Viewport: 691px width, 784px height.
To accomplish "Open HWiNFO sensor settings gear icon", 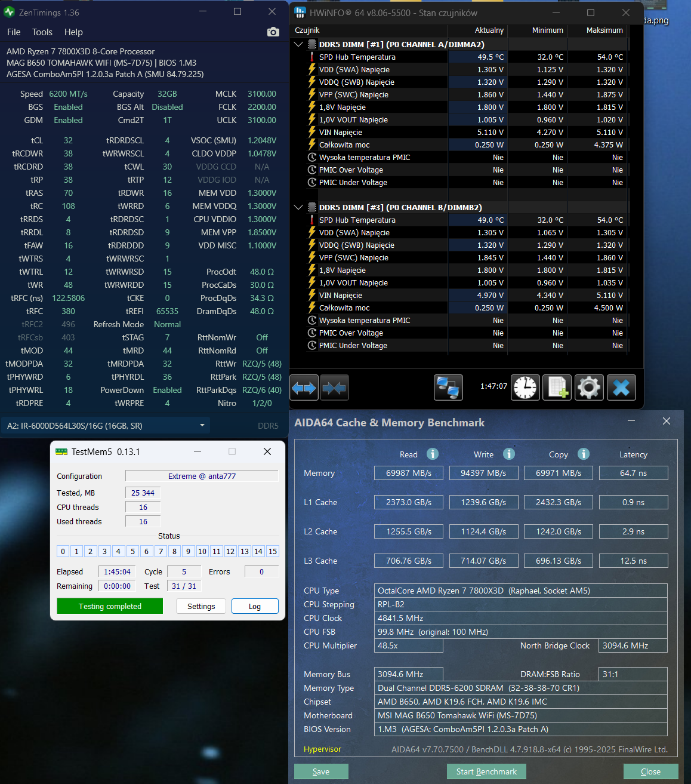I will click(x=589, y=388).
